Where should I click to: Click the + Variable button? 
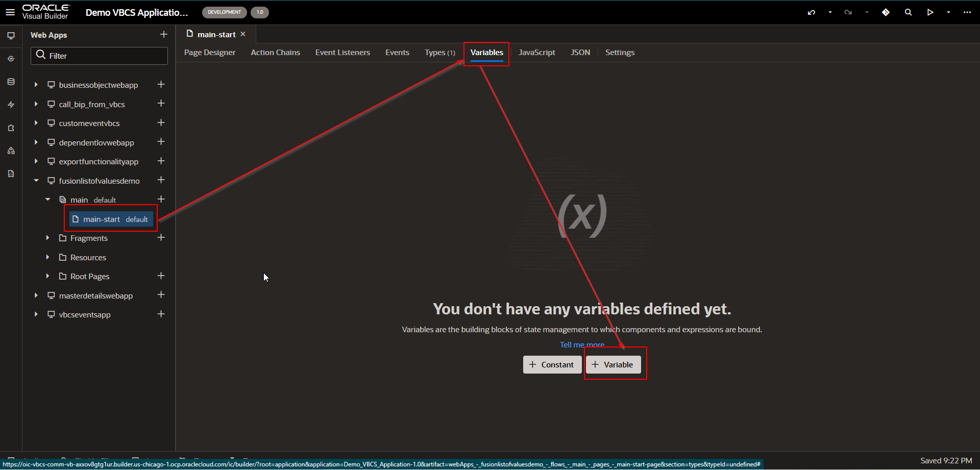[x=613, y=364]
